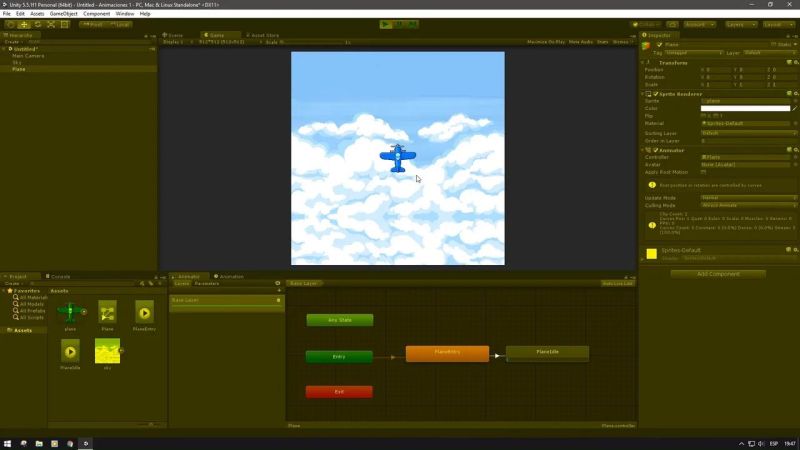Switch to Parameters tab in Animator
The image size is (800, 450).
[207, 284]
